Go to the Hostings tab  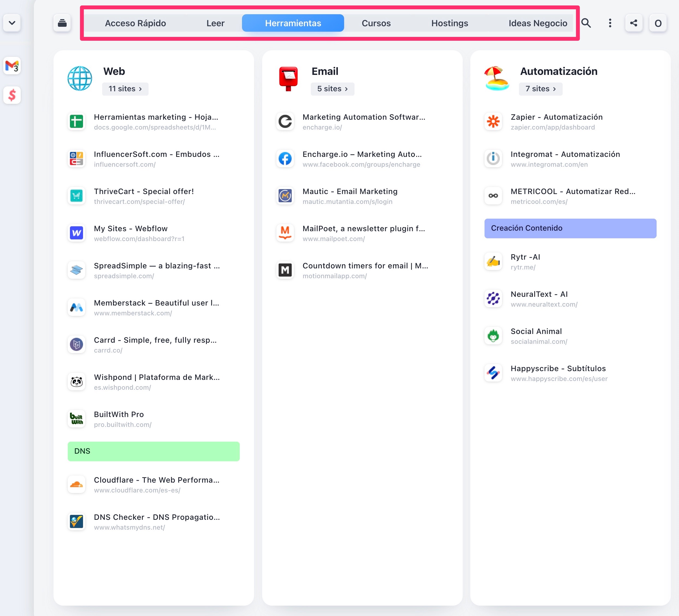450,23
